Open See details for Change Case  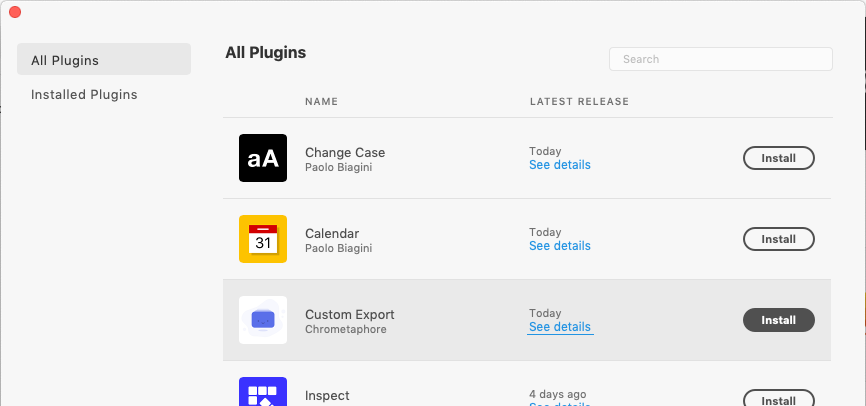[560, 165]
